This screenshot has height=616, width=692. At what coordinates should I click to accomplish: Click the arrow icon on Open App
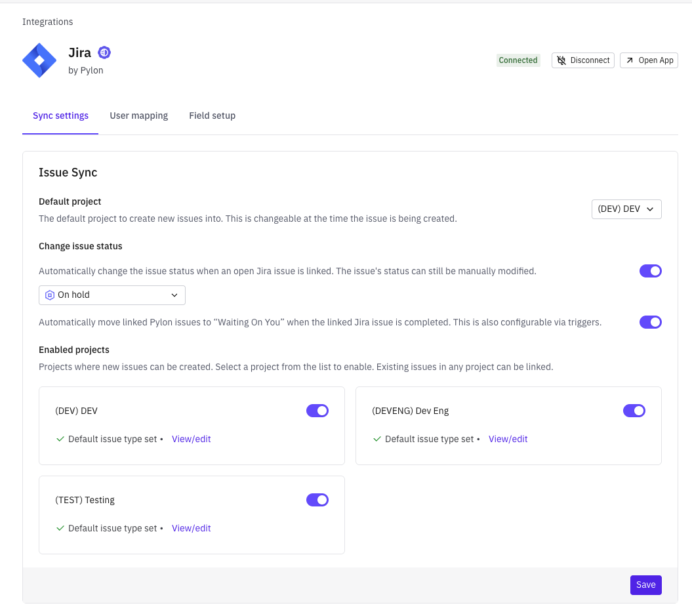pyautogui.click(x=630, y=60)
